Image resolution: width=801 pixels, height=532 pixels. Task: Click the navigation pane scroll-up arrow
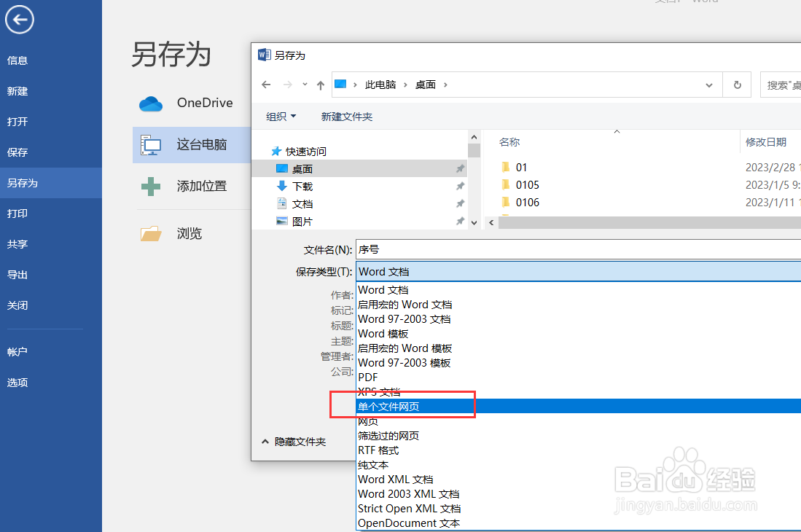point(474,137)
